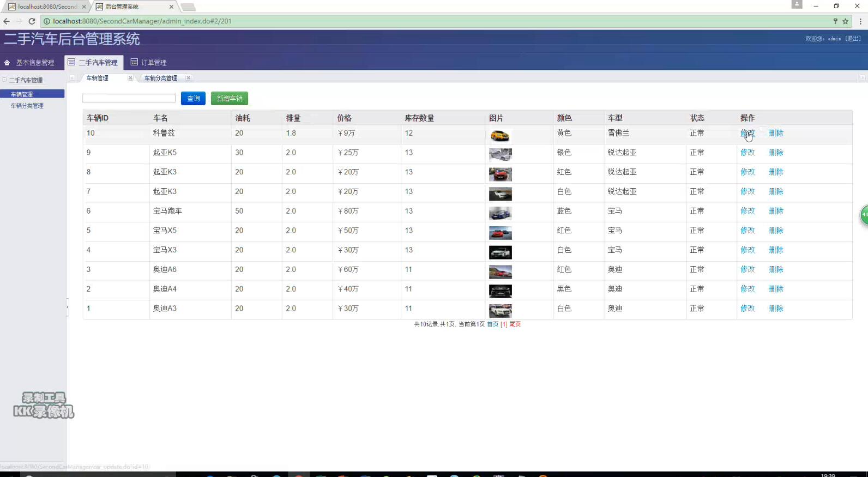
Task: Open the 宝马跑车 blue car thumbnail
Action: pyautogui.click(x=500, y=214)
